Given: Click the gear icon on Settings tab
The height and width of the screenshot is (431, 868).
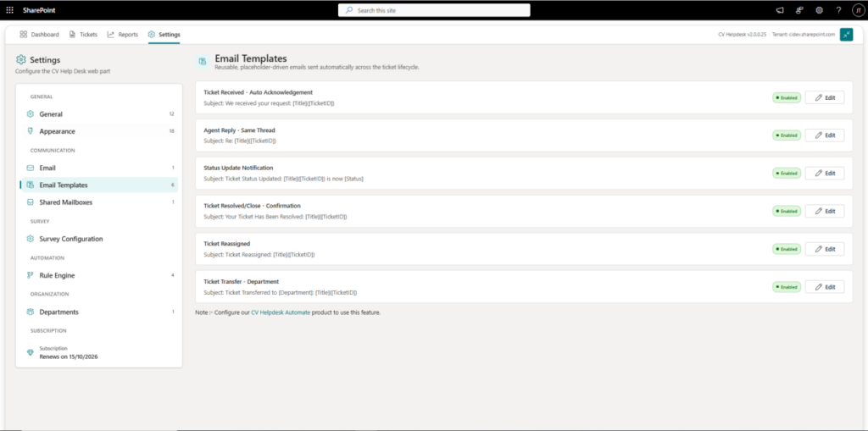Looking at the screenshot, I should [152, 35].
